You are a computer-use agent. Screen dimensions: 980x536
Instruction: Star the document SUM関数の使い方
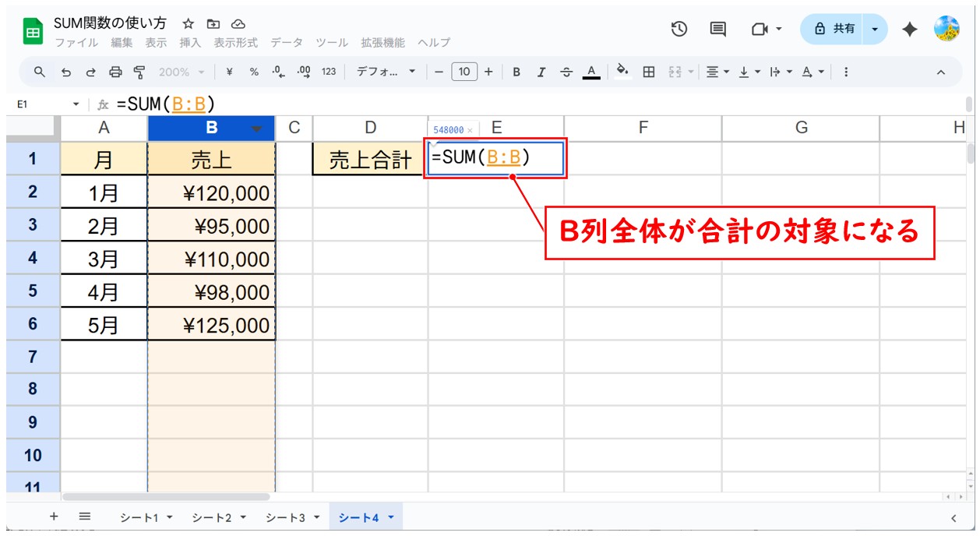coord(188,23)
